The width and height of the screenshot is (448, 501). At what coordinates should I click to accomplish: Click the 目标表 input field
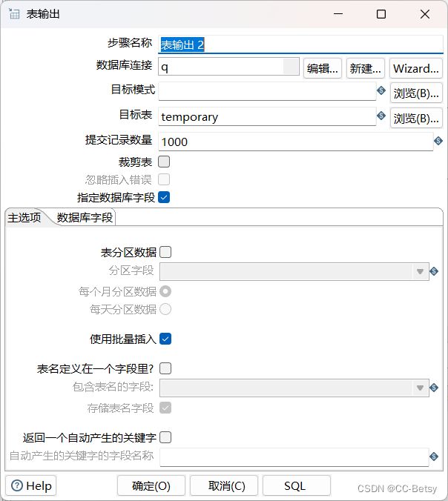click(x=267, y=116)
